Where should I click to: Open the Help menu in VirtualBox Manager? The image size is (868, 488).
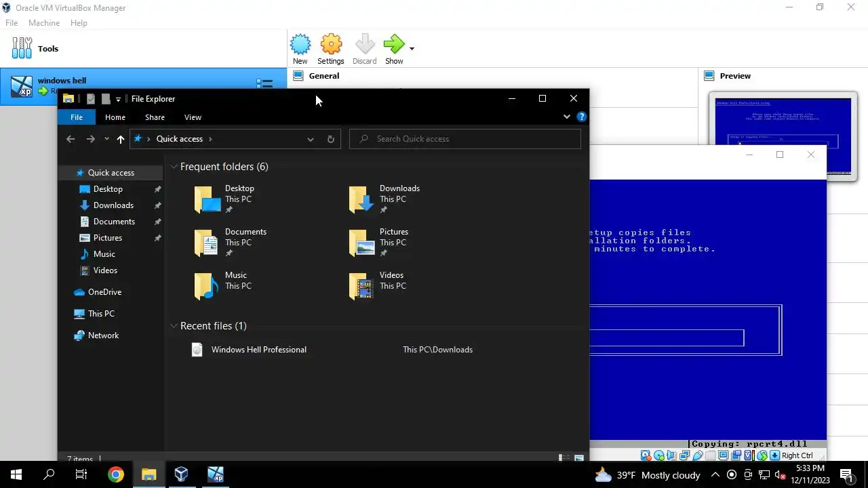pyautogui.click(x=79, y=23)
